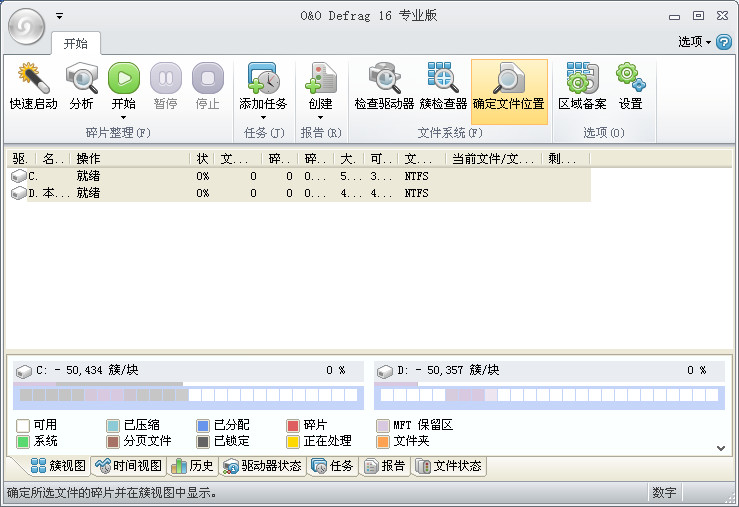The image size is (739, 507).
Task: Click the 已锁定 dark gray legend swatch
Action: pos(203,442)
